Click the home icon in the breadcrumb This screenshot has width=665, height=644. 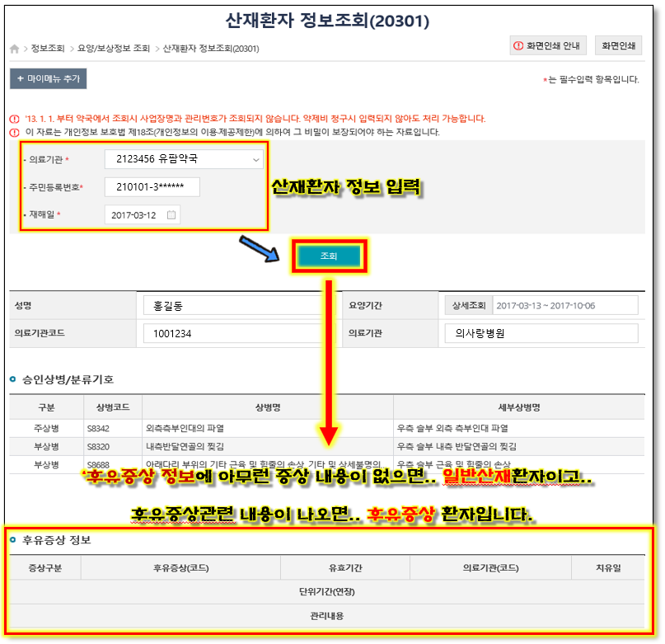click(x=14, y=49)
